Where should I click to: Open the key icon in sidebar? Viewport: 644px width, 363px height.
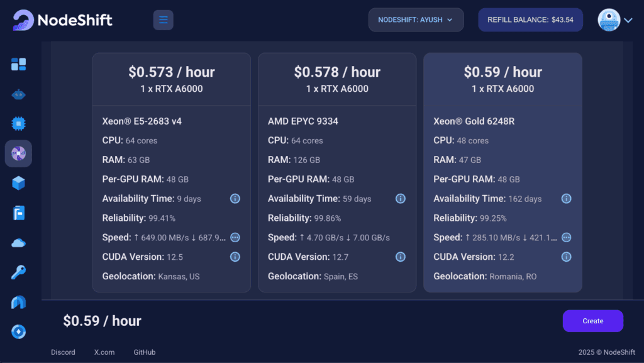click(18, 272)
